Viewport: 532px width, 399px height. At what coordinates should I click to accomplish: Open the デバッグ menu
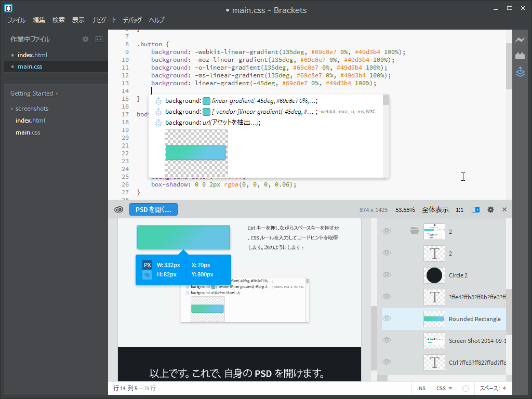pyautogui.click(x=131, y=20)
